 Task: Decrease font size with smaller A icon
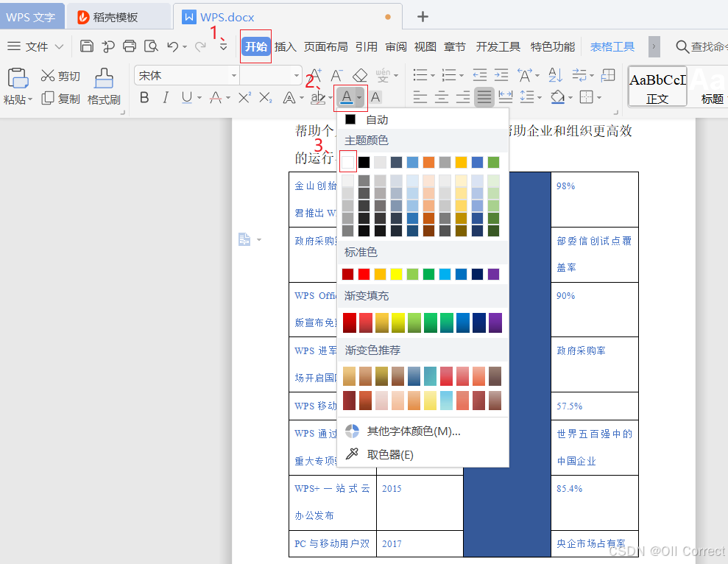pyautogui.click(x=336, y=75)
